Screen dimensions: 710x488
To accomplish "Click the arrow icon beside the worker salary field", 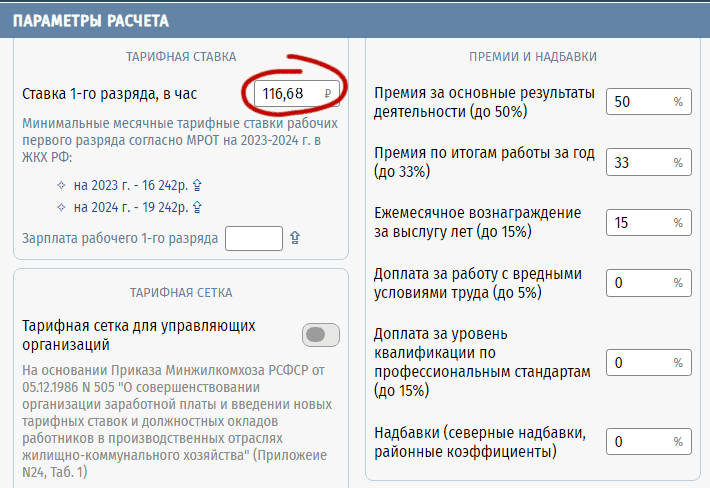I will click(295, 238).
